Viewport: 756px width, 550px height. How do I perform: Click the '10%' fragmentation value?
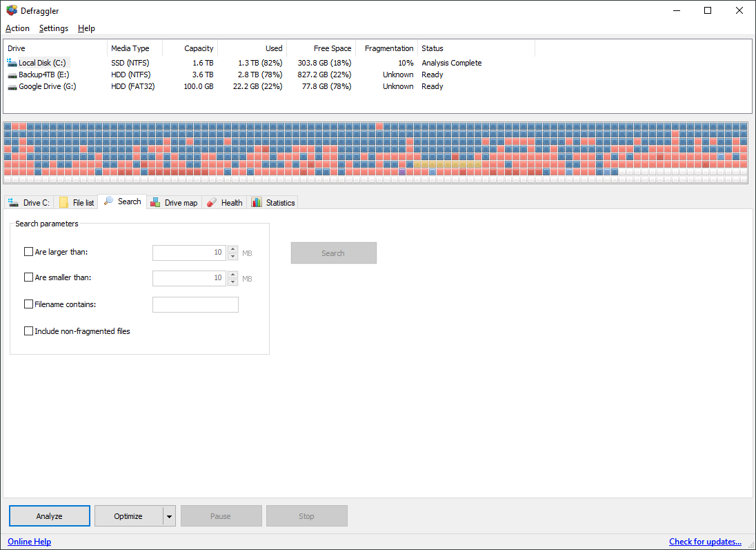click(406, 63)
